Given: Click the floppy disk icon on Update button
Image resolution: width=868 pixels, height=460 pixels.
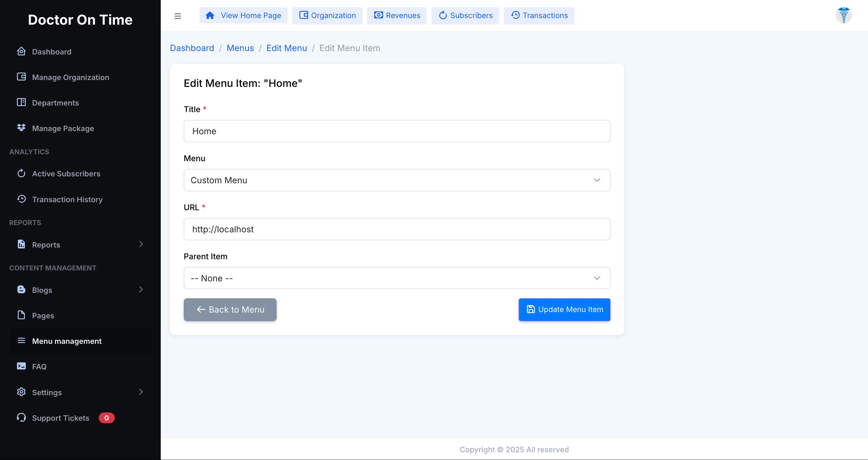Looking at the screenshot, I should [531, 309].
